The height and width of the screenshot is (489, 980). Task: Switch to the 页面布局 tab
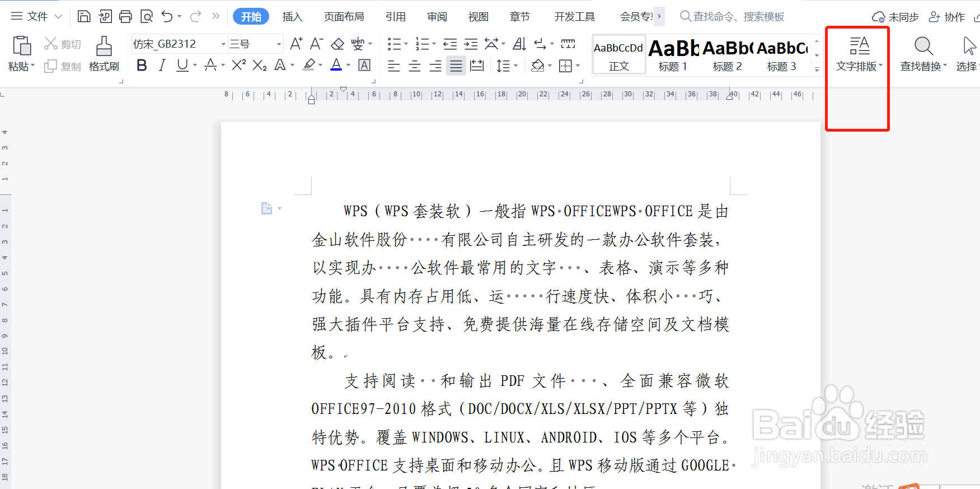(x=344, y=17)
